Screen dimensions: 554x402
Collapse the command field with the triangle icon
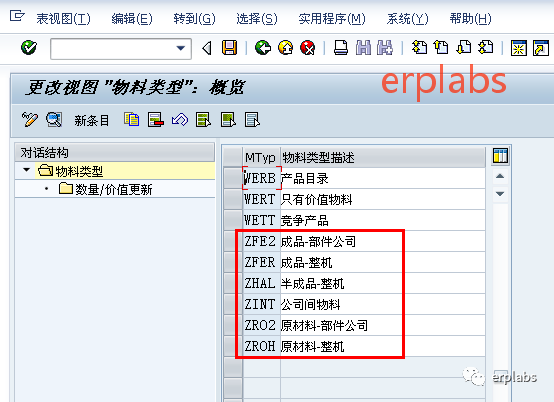pyautogui.click(x=207, y=48)
